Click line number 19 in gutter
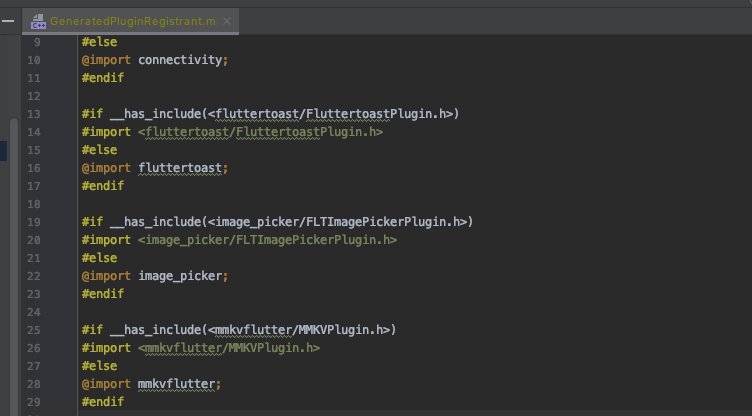This screenshot has height=416, width=752. click(x=34, y=222)
